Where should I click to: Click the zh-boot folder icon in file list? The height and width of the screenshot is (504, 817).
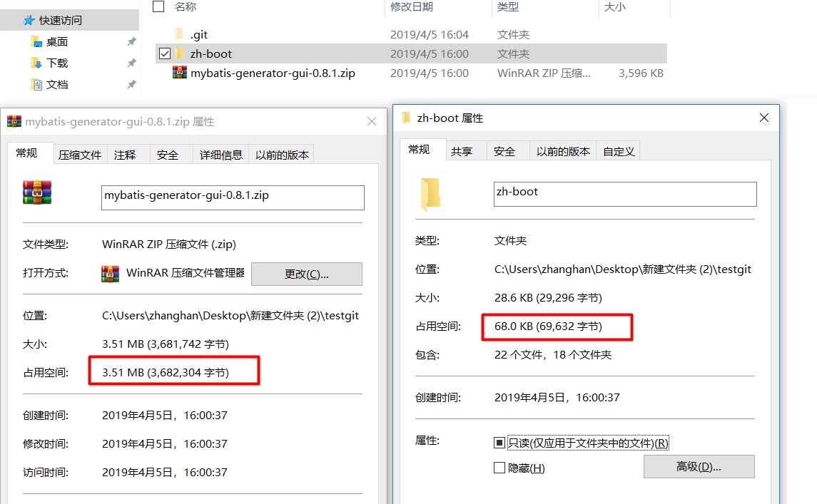(179, 53)
